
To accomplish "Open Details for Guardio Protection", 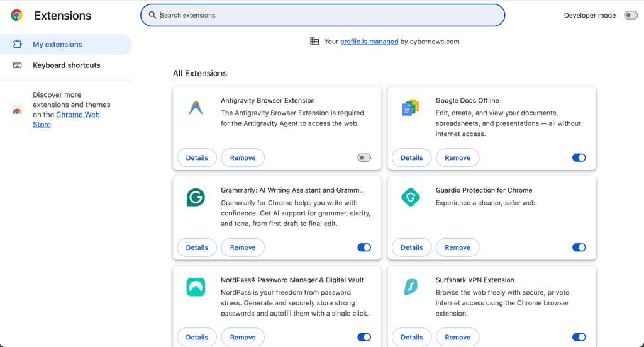I will tap(411, 247).
